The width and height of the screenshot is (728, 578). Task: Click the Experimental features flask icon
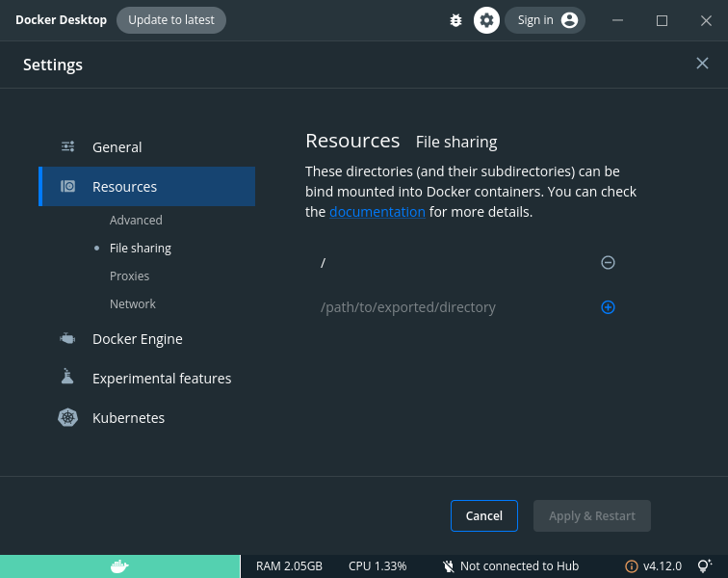click(67, 377)
